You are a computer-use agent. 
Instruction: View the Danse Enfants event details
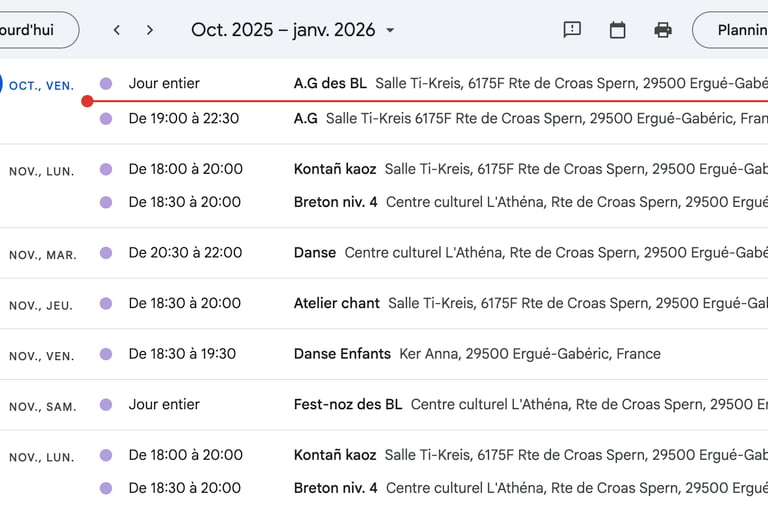[x=342, y=354]
